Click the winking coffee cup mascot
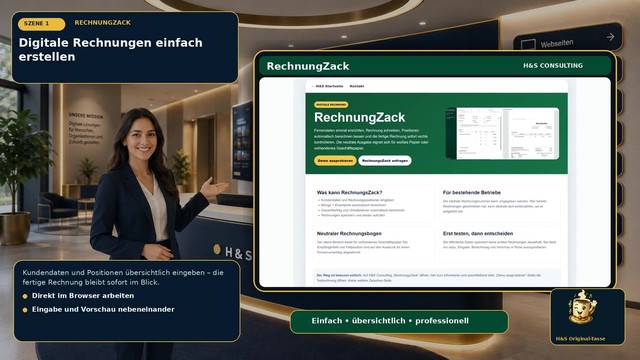This screenshot has width=640, height=360. pyautogui.click(x=582, y=307)
